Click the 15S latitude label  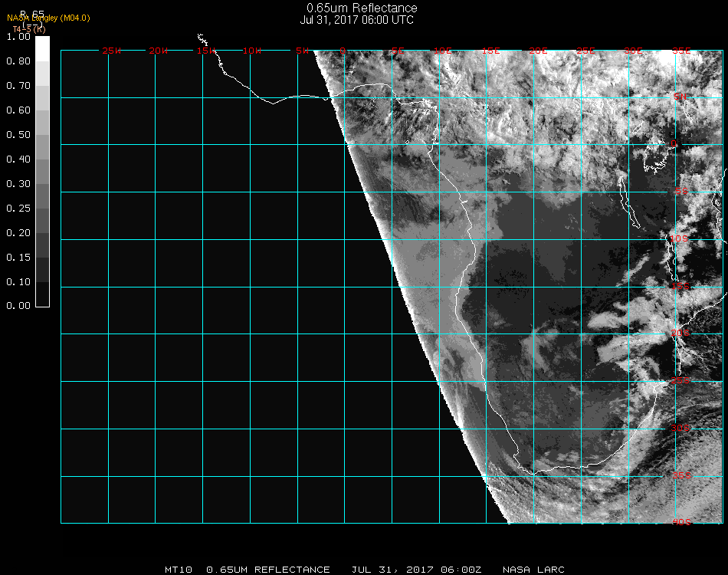(680, 286)
